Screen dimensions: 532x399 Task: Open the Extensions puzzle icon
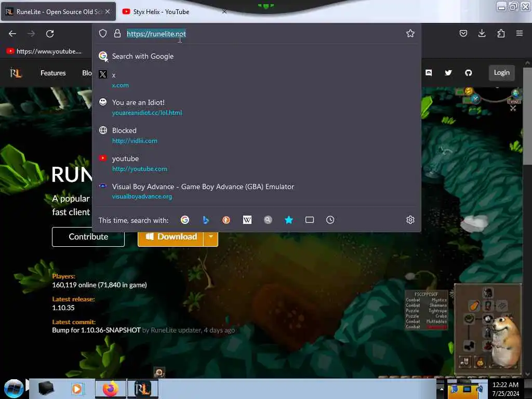[x=501, y=33]
